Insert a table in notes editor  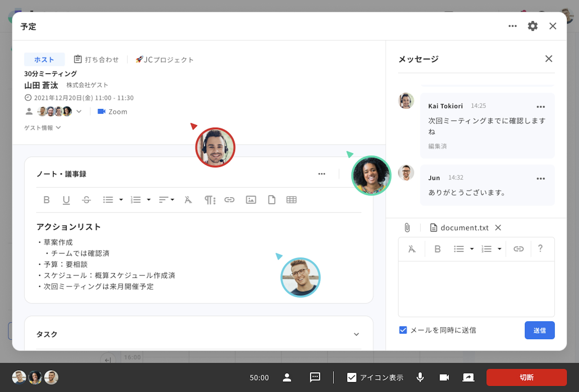click(x=291, y=200)
